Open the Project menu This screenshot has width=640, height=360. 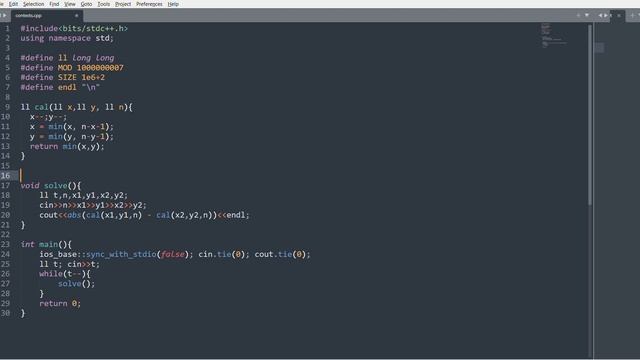123,4
